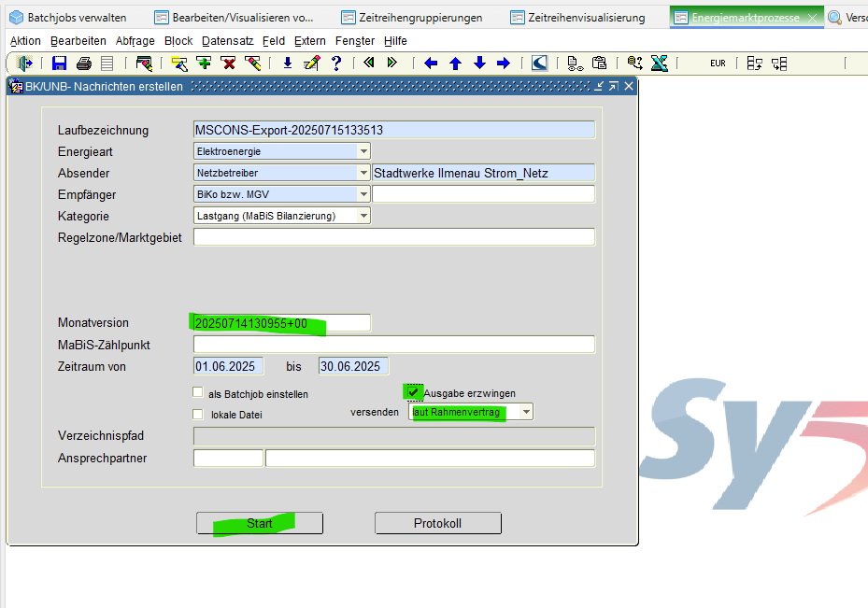Click the printer icon in toolbar

[84, 64]
